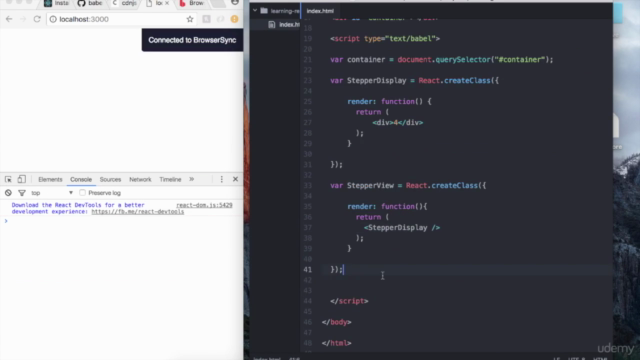The image size is (640, 360).
Task: Activate DevTools inspect element picker
Action: [x=8, y=179]
